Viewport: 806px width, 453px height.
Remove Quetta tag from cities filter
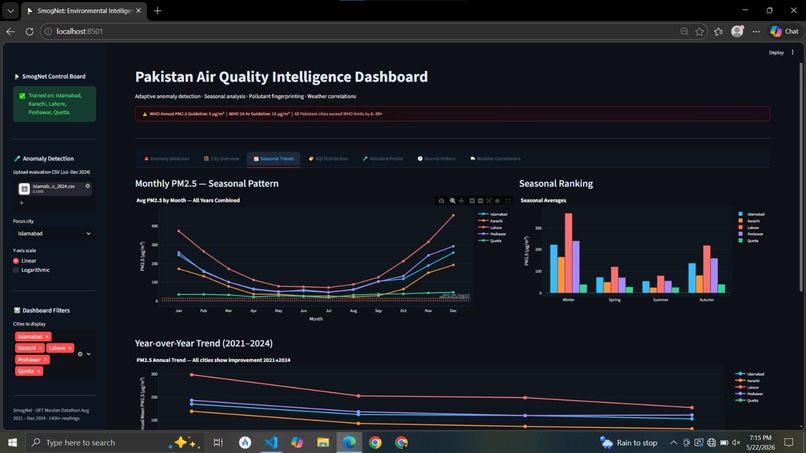39,371
